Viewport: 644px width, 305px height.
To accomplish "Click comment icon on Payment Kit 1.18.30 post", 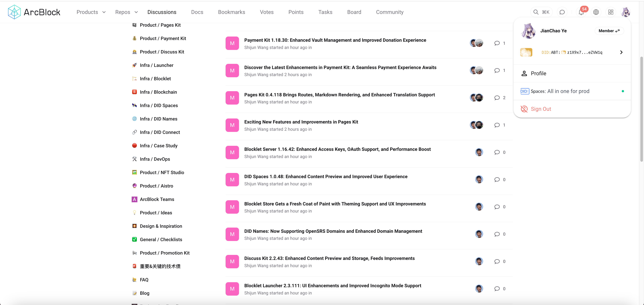I will point(497,43).
